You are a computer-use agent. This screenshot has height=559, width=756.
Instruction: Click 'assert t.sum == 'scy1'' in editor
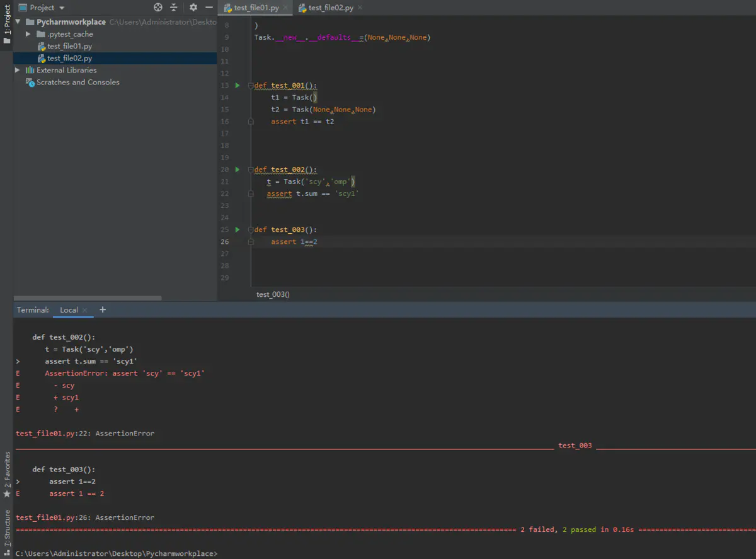[312, 193]
